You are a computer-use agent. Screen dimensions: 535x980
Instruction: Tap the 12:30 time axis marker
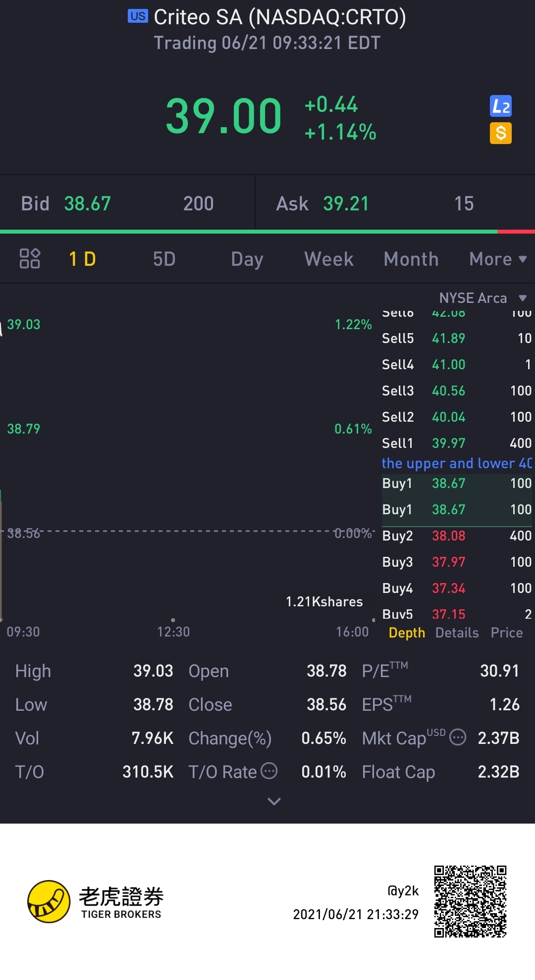[x=173, y=632]
